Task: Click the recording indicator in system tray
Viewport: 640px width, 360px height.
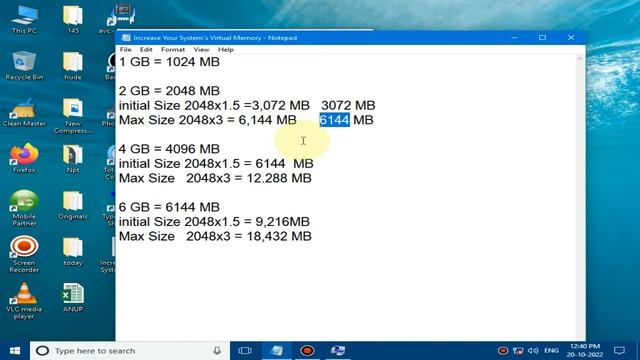Action: (x=503, y=351)
